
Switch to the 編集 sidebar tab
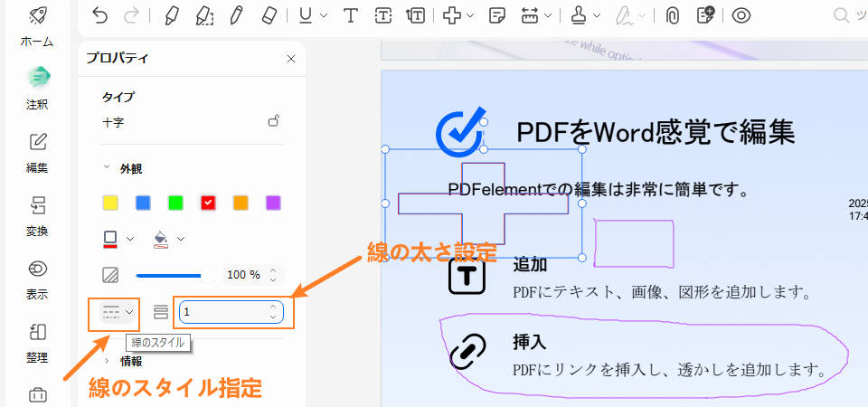(37, 150)
